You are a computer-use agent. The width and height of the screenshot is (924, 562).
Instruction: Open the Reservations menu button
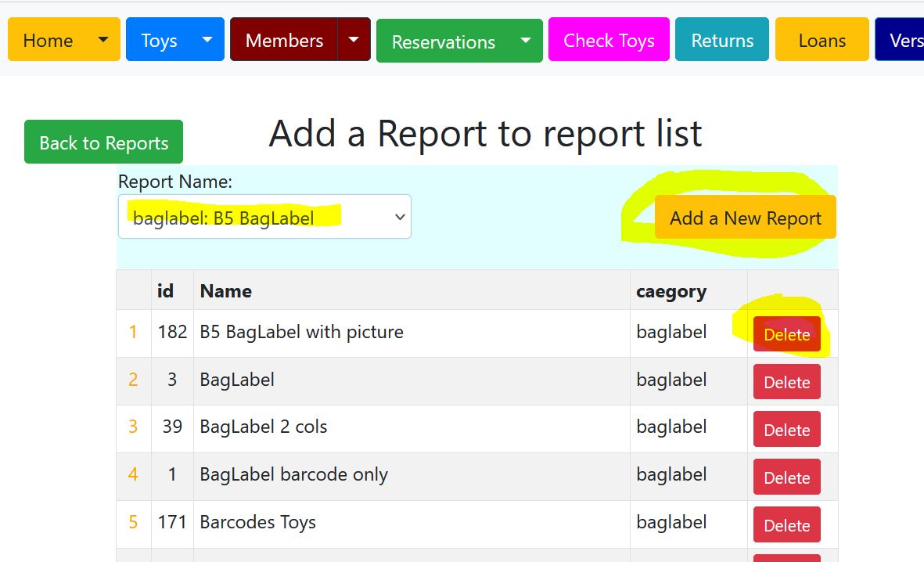click(443, 41)
